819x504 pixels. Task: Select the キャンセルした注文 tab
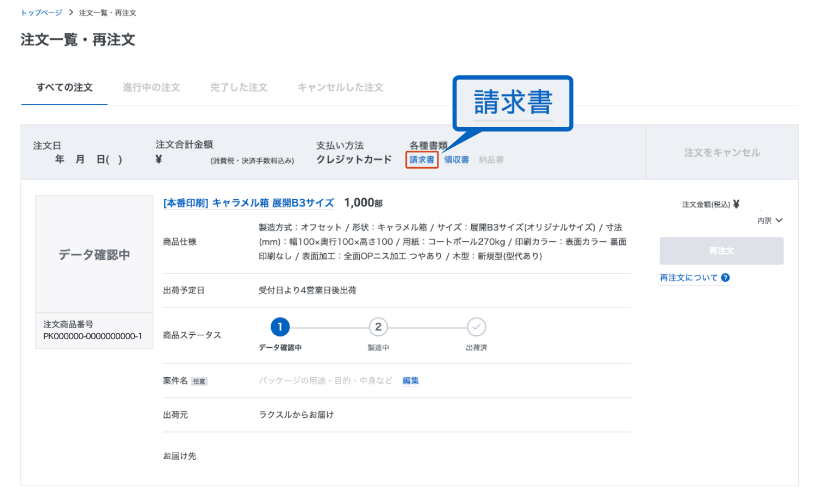(340, 87)
